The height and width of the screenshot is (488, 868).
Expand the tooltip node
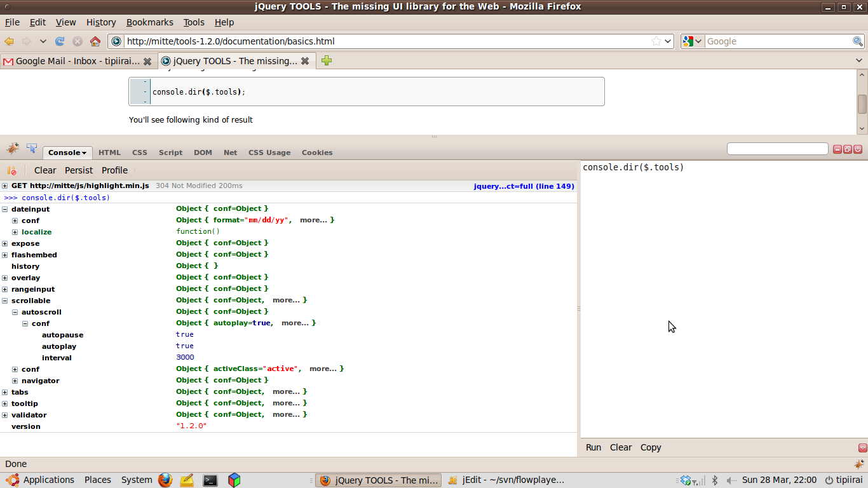click(x=5, y=403)
